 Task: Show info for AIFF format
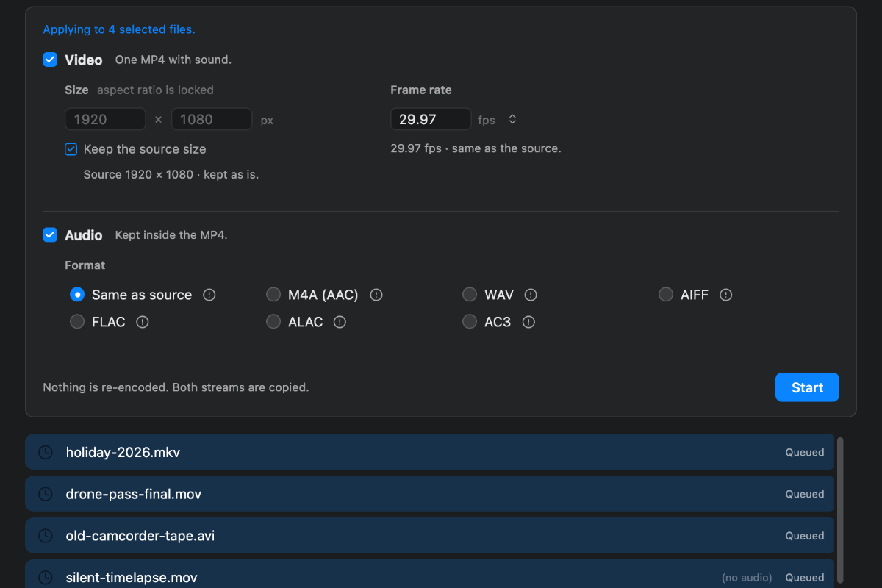point(726,295)
